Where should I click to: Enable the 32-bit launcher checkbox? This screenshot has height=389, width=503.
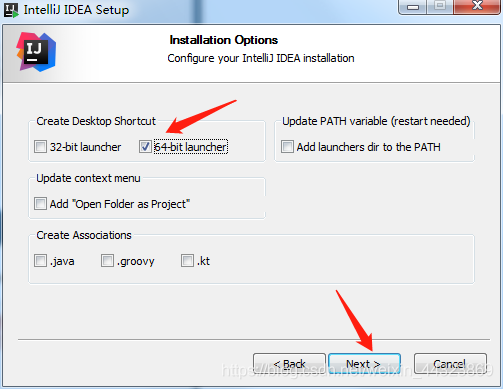(x=40, y=147)
